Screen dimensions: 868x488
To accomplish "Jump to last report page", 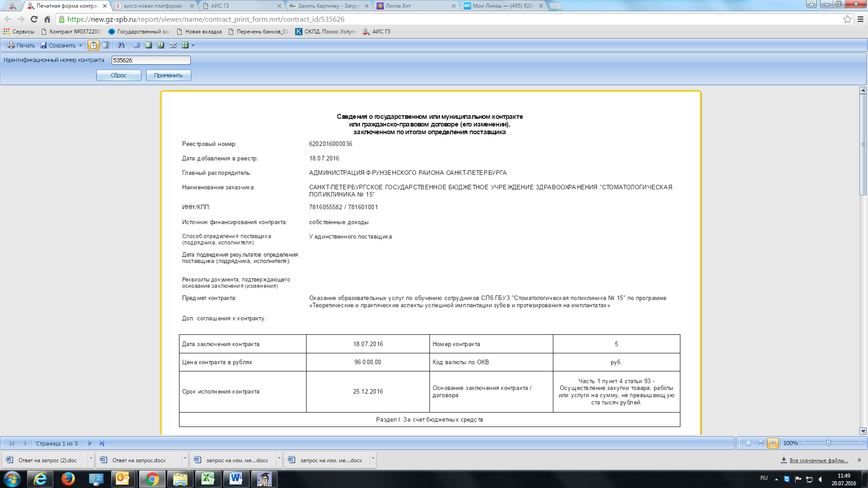I will coord(102,443).
